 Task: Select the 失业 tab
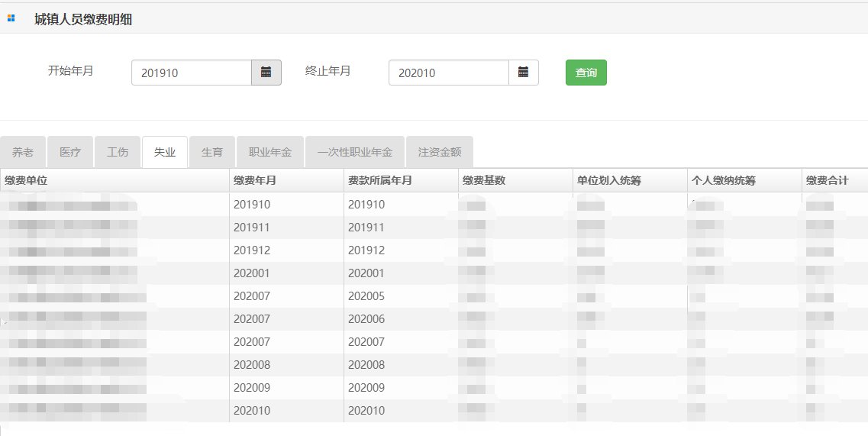click(165, 152)
